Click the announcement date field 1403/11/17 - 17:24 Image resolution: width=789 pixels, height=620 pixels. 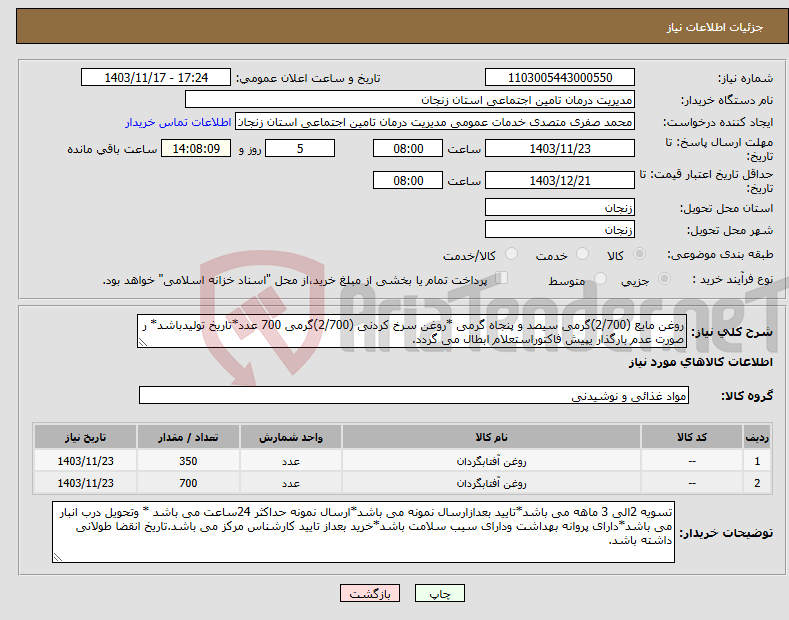pyautogui.click(x=156, y=78)
